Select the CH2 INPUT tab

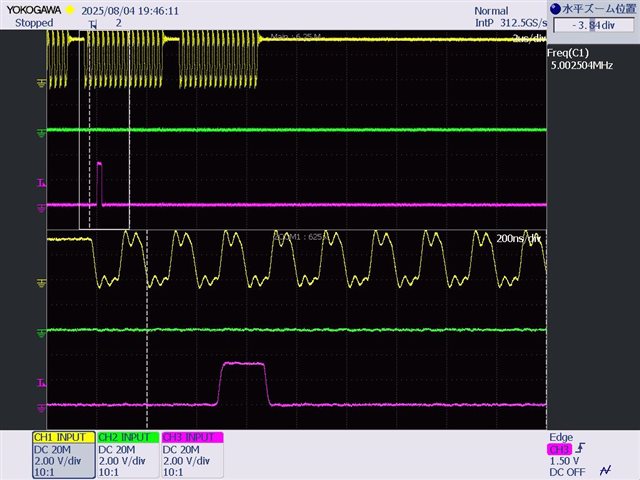[128, 437]
